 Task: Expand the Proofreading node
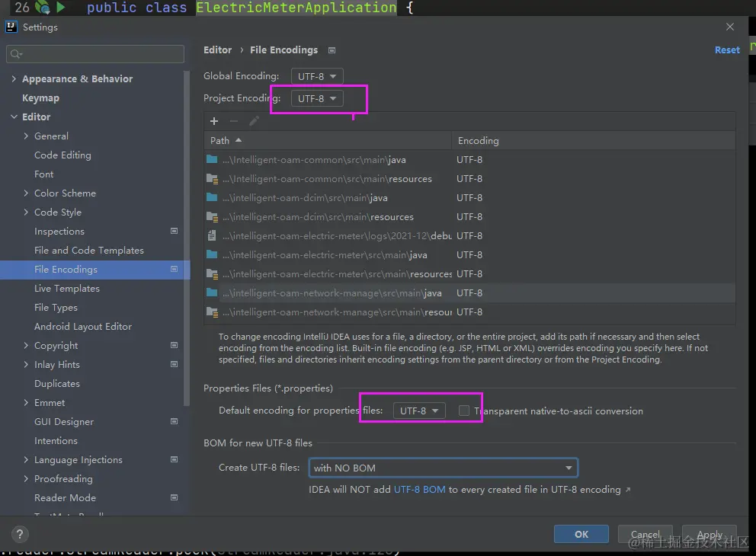click(26, 478)
